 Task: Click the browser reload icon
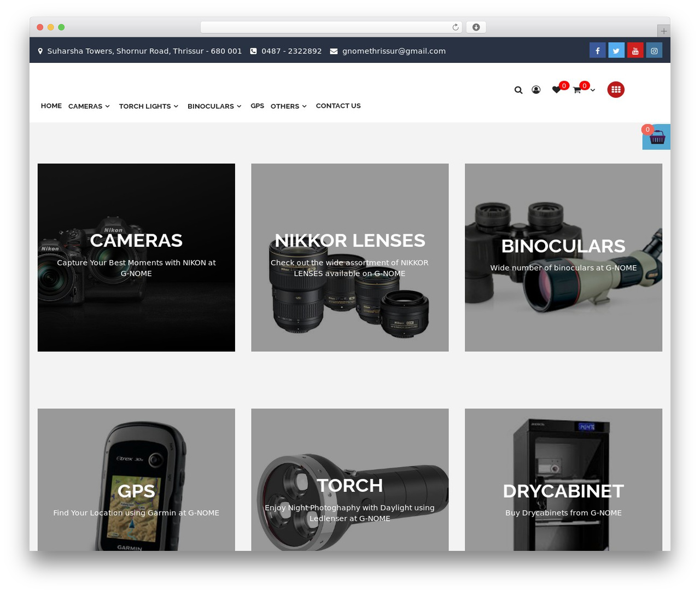point(456,27)
